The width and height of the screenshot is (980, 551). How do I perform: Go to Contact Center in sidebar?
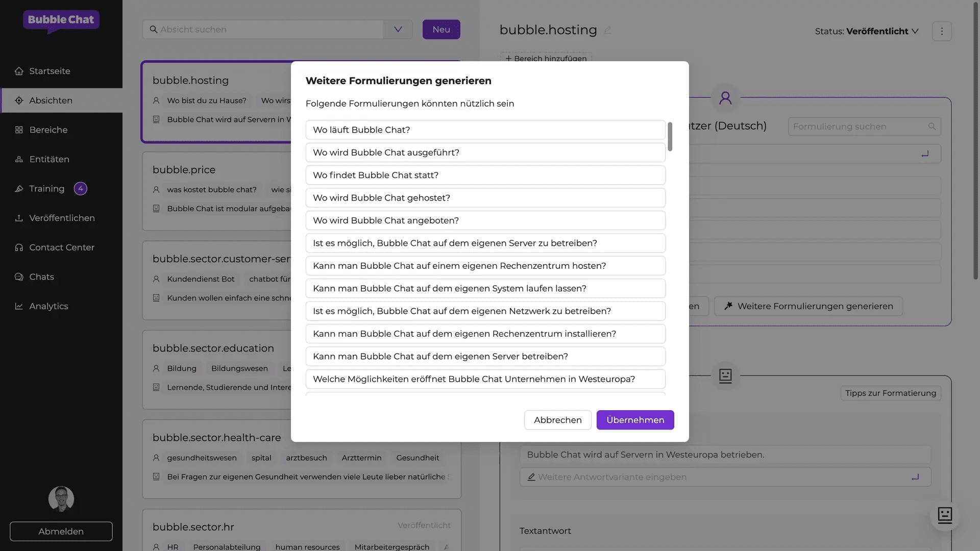click(61, 247)
